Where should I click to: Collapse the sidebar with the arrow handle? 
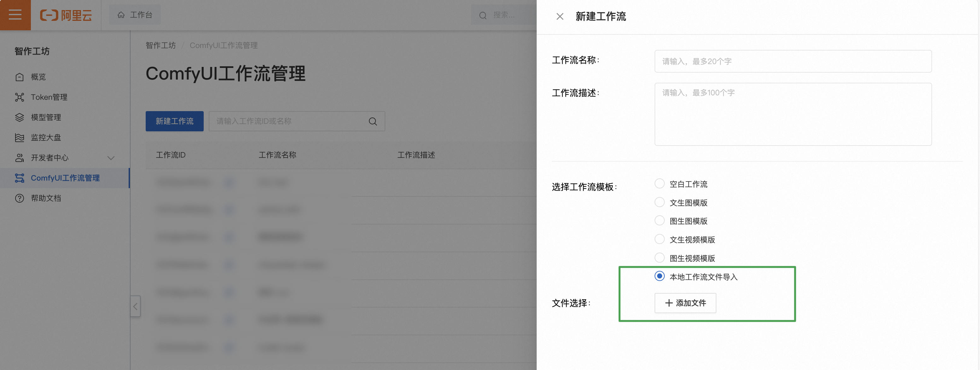click(x=135, y=306)
